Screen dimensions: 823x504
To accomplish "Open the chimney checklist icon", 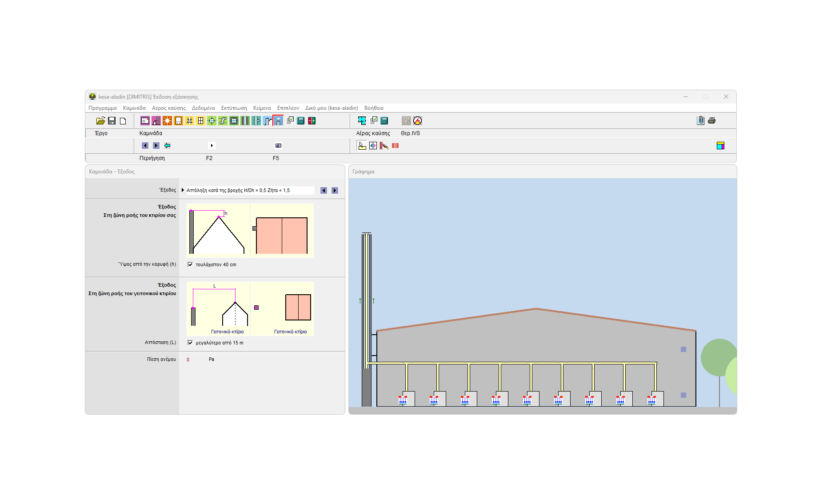I will pos(290,120).
